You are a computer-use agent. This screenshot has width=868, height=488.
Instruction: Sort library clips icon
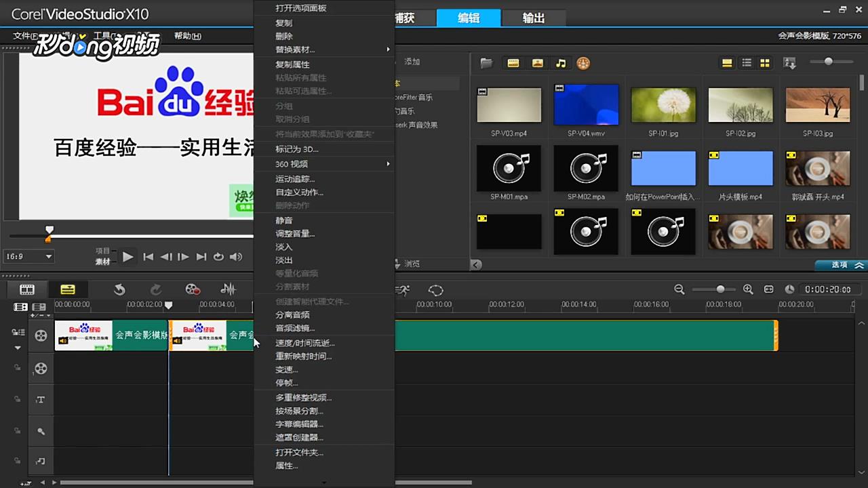[x=789, y=63]
